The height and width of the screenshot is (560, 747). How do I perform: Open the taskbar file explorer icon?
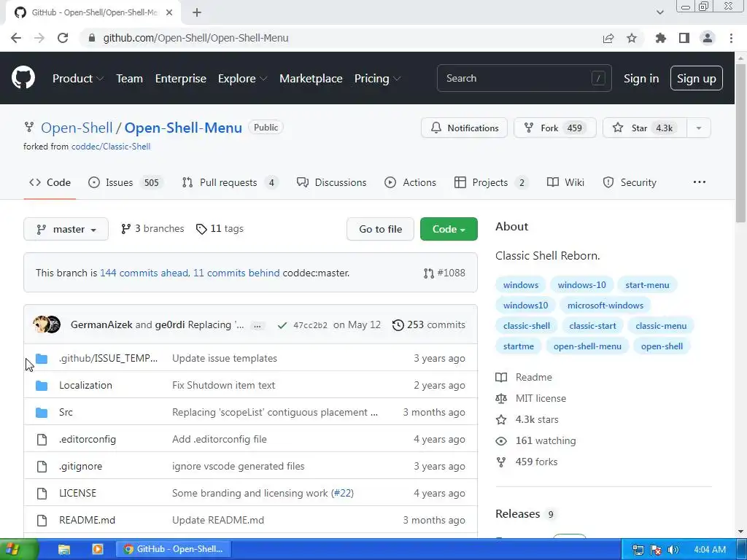(x=64, y=550)
